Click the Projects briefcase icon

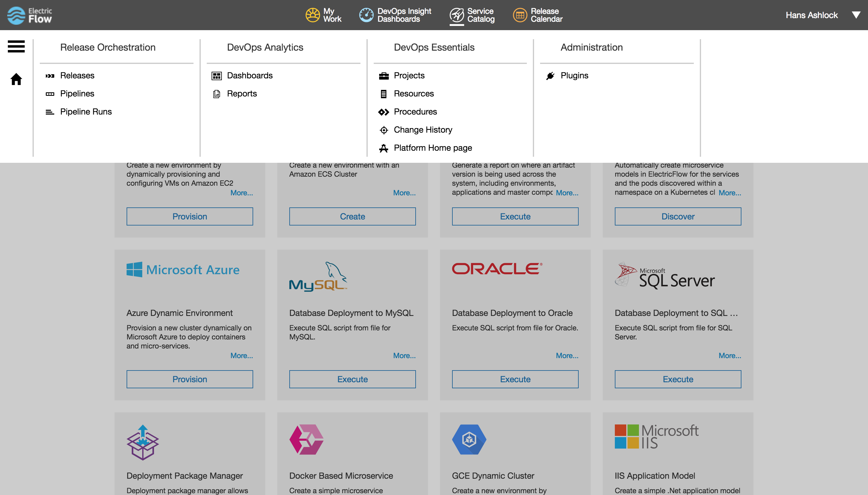384,76
